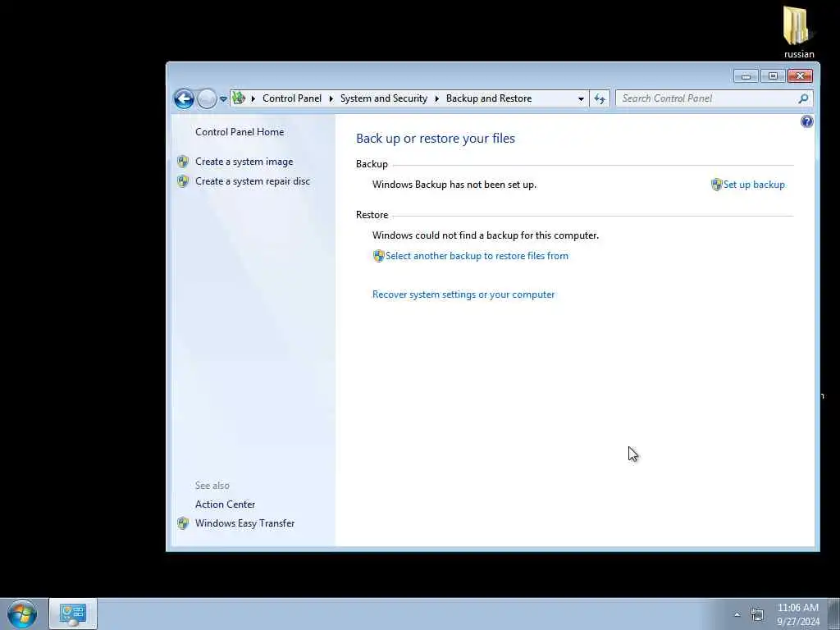Click shield icon beside Select another backup
The height and width of the screenshot is (630, 840).
379,256
